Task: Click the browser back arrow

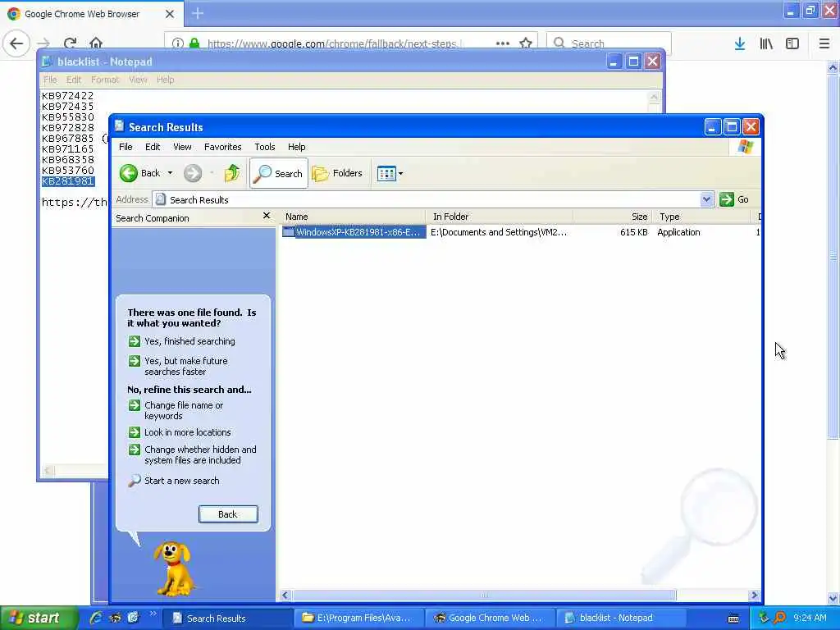Action: pyautogui.click(x=16, y=43)
